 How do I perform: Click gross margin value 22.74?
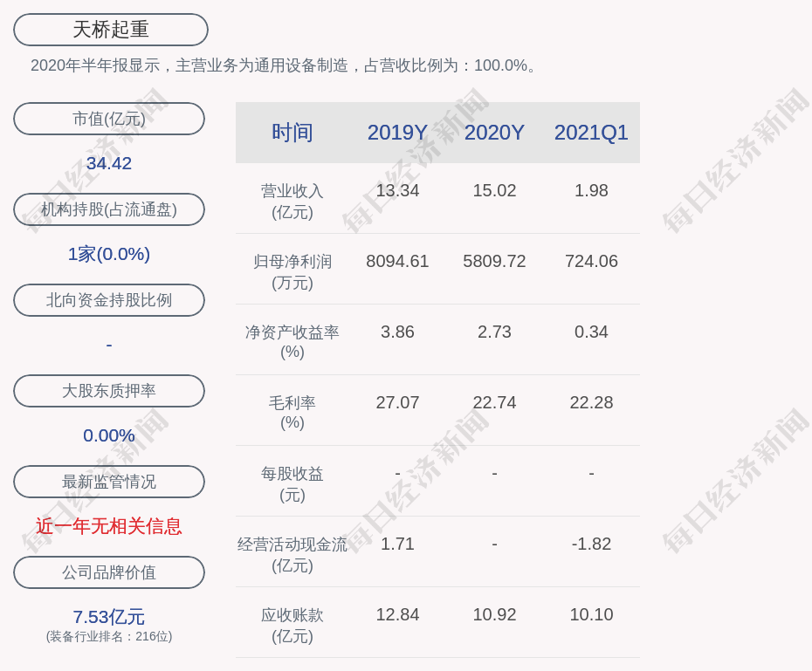pyautogui.click(x=494, y=402)
